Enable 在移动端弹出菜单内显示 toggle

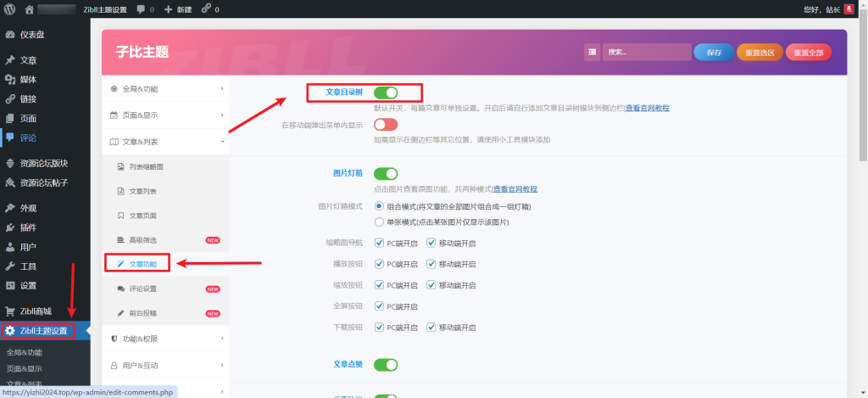(386, 125)
